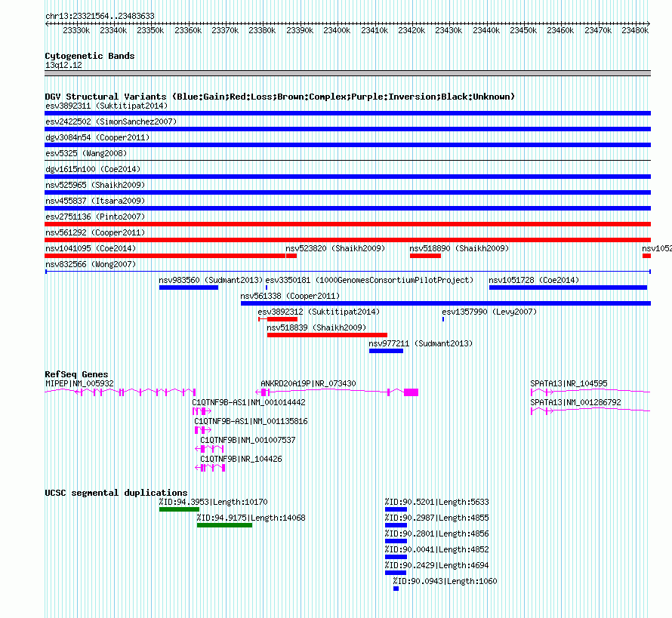Viewport: 672px width, 618px height.
Task: Click the nsv518890 (Shaikh2009) red bar
Action: tap(425, 256)
